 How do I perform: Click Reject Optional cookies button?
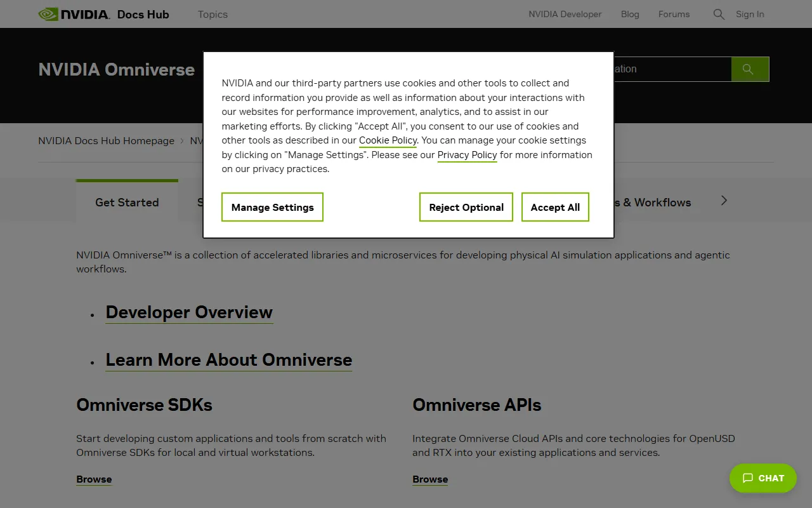tap(466, 207)
